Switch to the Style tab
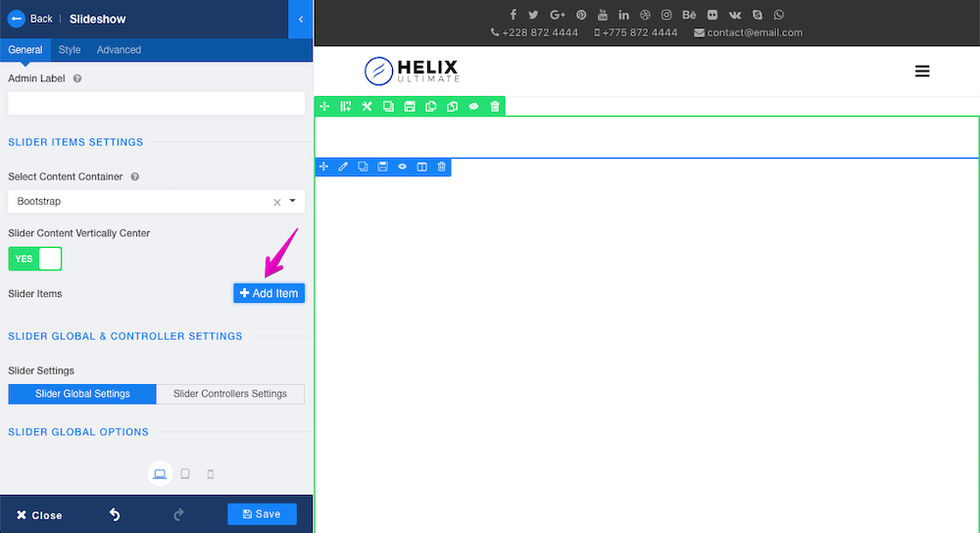The height and width of the screenshot is (533, 980). (70, 50)
